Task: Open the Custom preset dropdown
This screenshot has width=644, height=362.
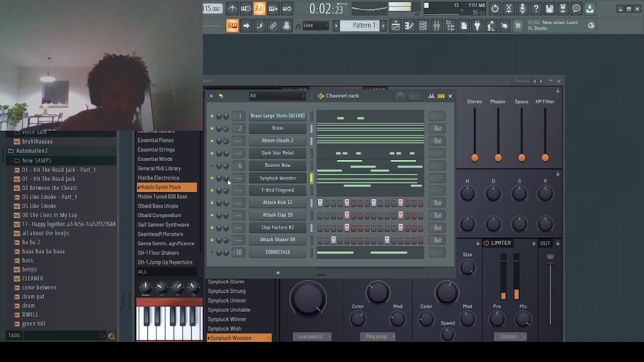Action: (510, 336)
